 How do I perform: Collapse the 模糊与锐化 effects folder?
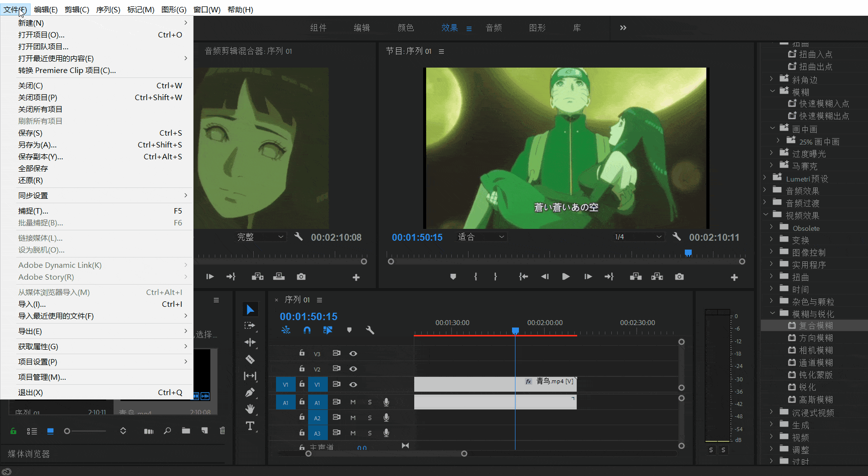click(772, 313)
